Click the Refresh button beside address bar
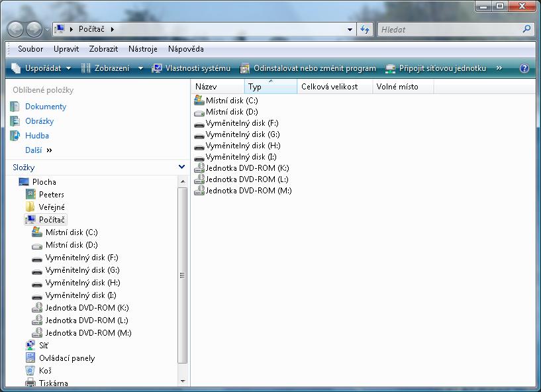The width and height of the screenshot is (541, 392). click(365, 29)
